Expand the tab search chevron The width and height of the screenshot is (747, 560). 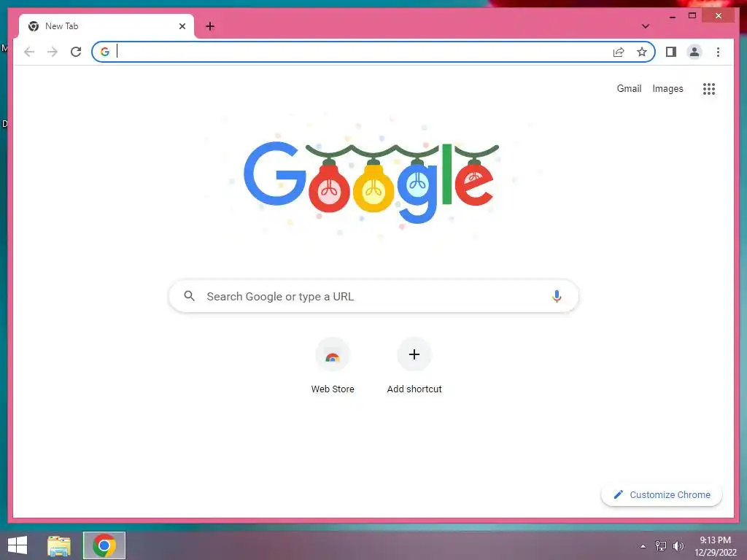(645, 26)
